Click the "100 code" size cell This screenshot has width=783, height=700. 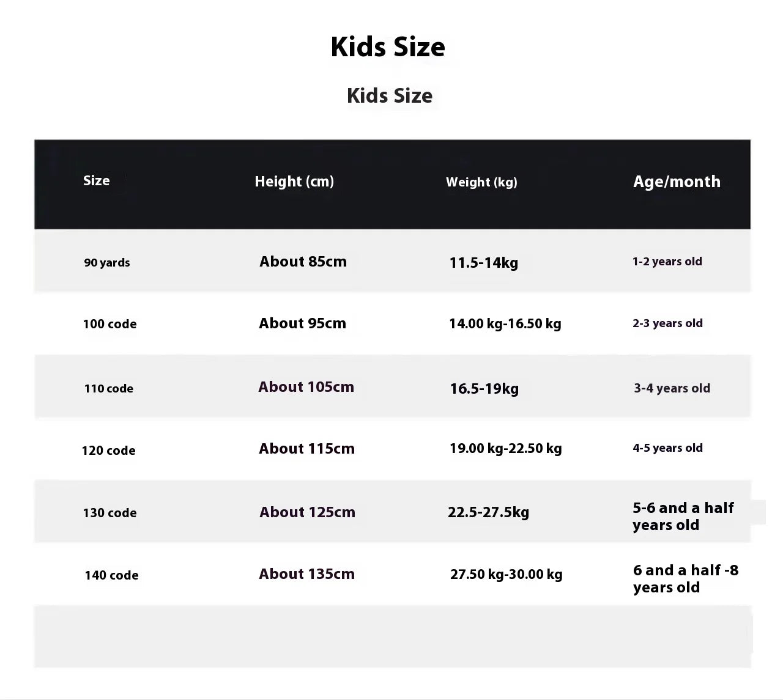pyautogui.click(x=109, y=324)
